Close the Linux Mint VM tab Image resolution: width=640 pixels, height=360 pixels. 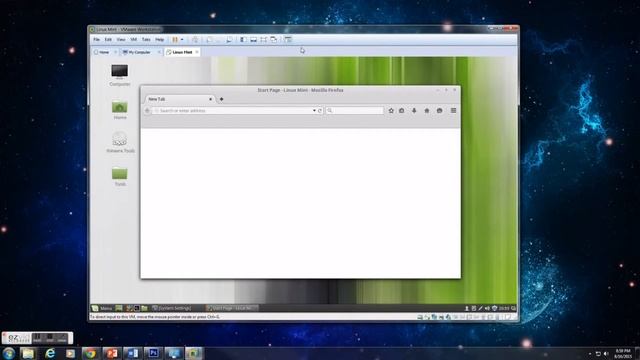197,52
